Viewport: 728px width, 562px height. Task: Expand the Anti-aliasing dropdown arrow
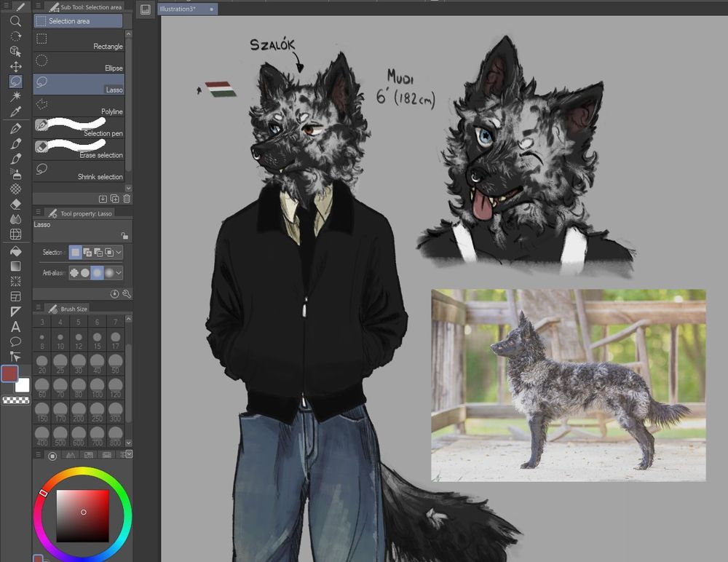(x=119, y=273)
